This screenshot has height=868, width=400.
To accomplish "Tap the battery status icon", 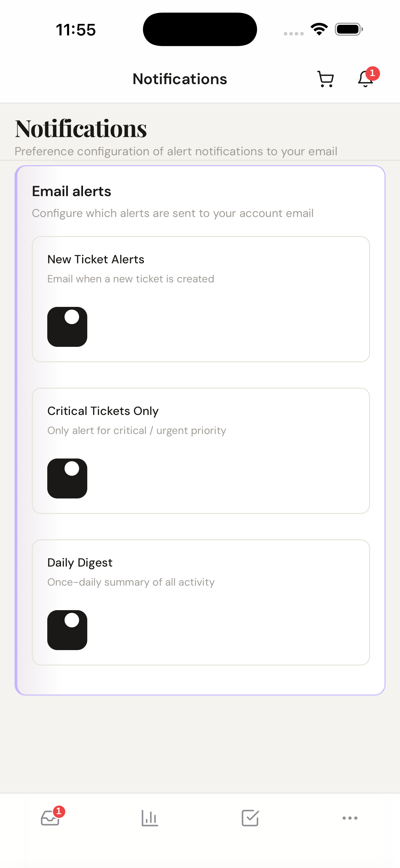I will 348,29.
